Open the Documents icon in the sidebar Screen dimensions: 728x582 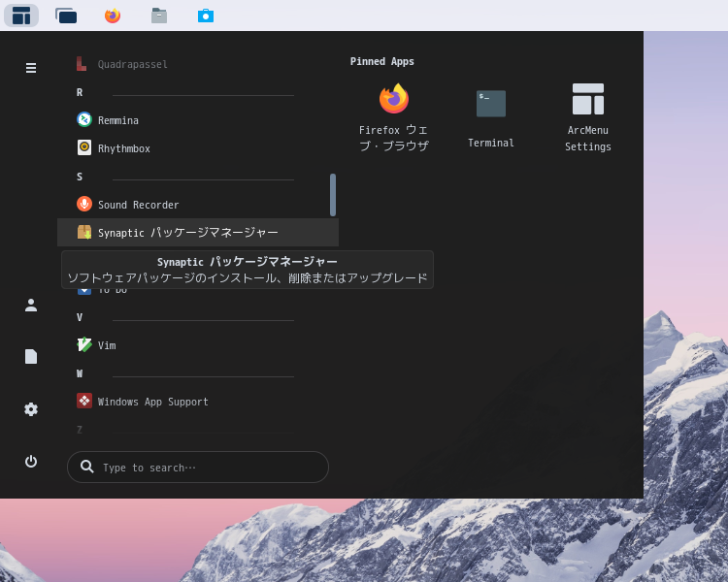(31, 357)
